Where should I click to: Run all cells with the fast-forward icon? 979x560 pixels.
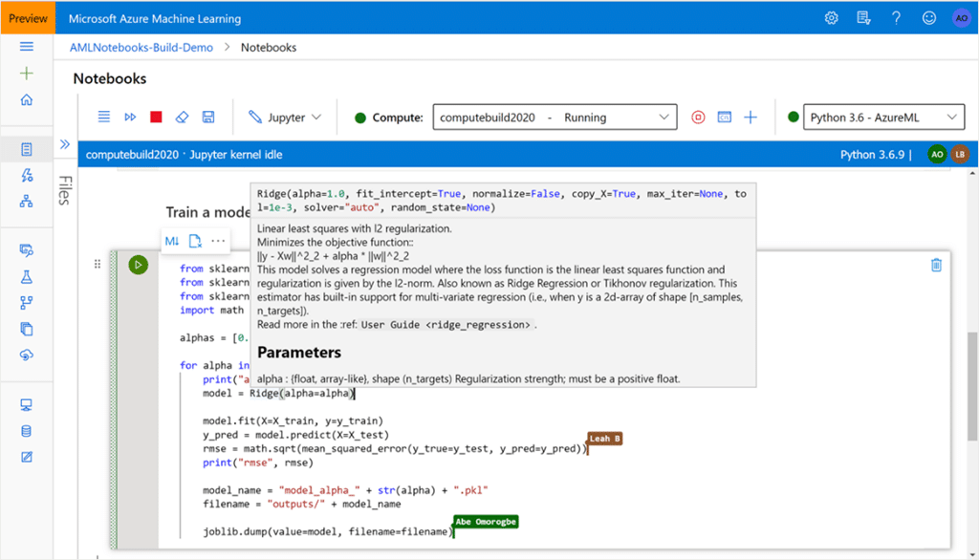pyautogui.click(x=130, y=117)
